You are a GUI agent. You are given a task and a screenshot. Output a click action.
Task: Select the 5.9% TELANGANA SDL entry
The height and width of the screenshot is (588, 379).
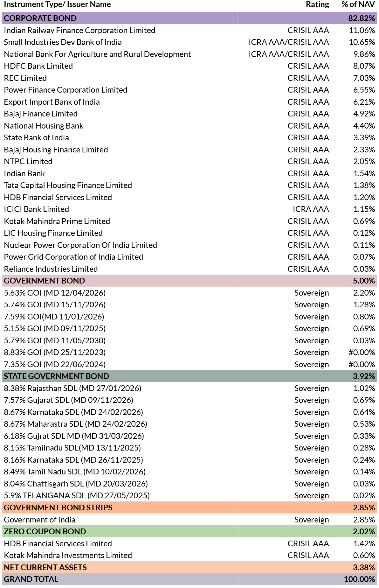point(77,495)
